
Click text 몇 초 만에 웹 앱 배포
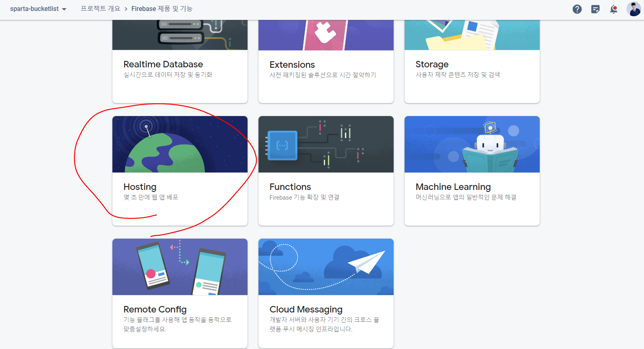151,197
